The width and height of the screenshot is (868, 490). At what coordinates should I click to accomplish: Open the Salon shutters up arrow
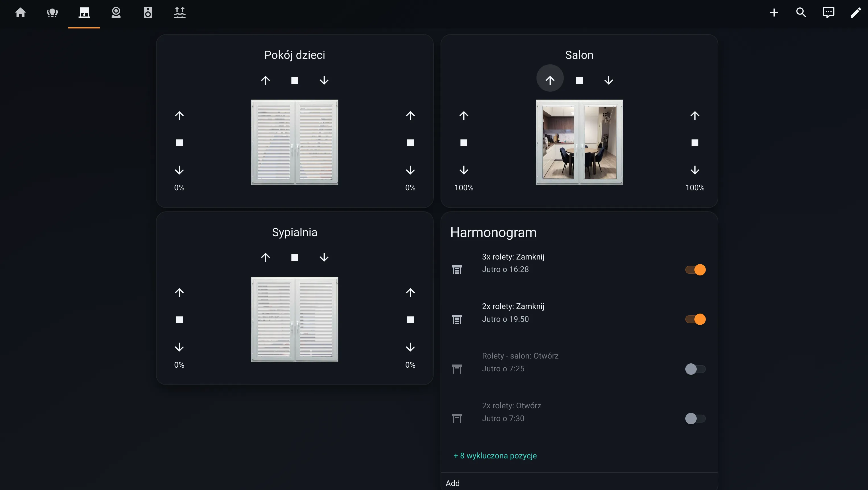(x=550, y=80)
